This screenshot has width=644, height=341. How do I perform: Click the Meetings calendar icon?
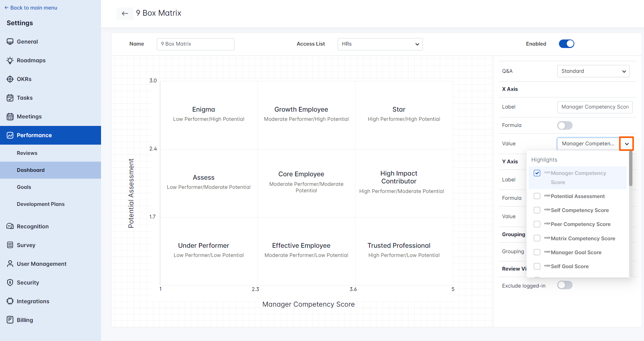10,116
